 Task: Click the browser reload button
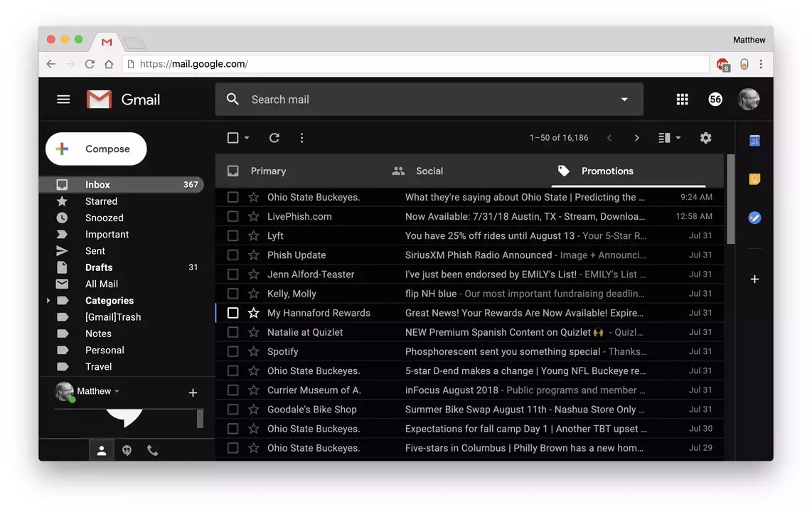(90, 64)
